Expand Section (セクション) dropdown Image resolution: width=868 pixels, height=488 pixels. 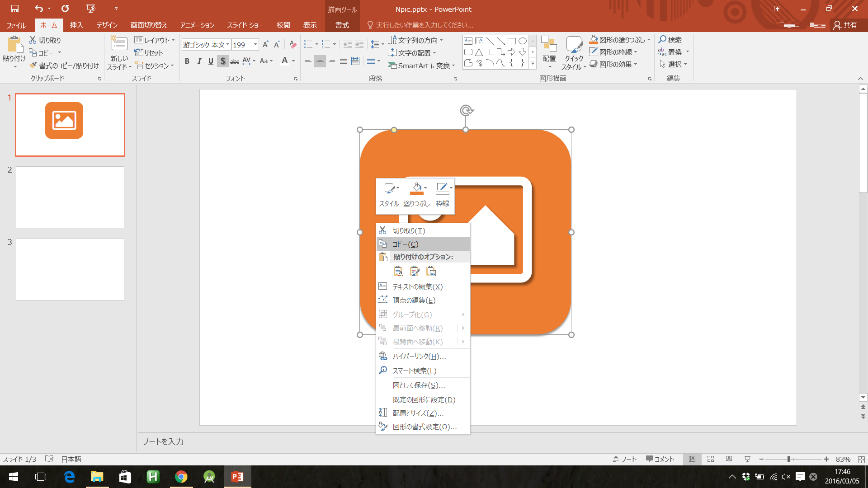click(155, 66)
